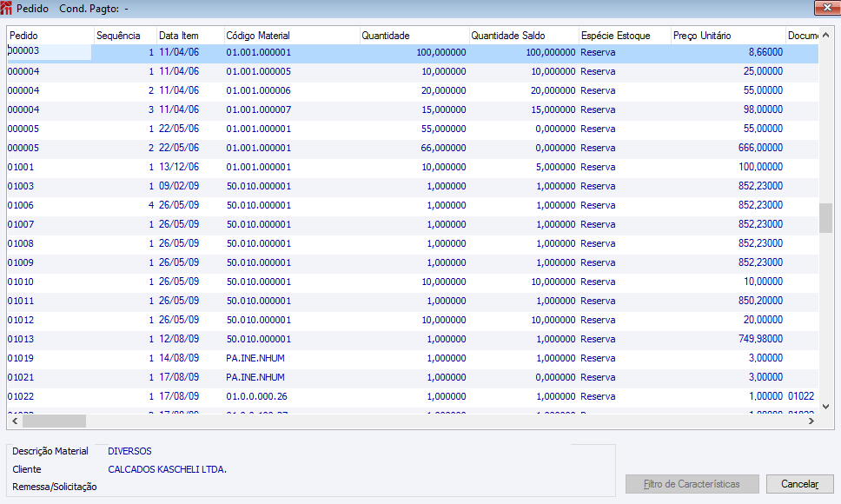Click client CALCADOS KASCHELI LTDA.

click(168, 469)
